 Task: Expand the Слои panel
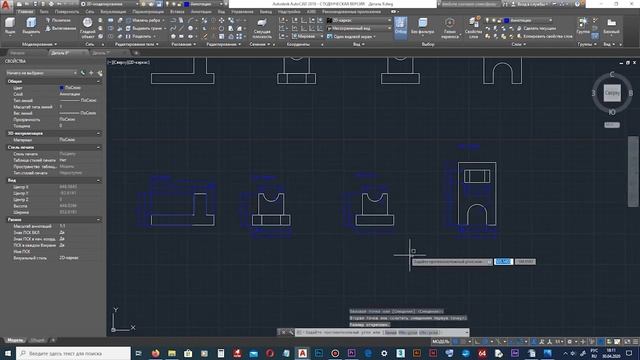point(518,44)
